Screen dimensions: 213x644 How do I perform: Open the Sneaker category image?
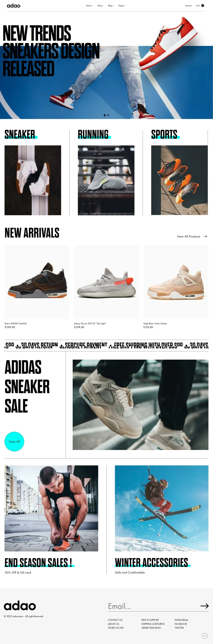[x=33, y=180]
